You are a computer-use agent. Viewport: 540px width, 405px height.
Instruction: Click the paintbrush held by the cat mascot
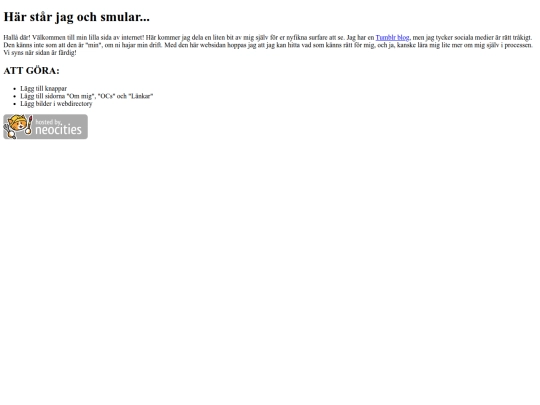(x=30, y=125)
